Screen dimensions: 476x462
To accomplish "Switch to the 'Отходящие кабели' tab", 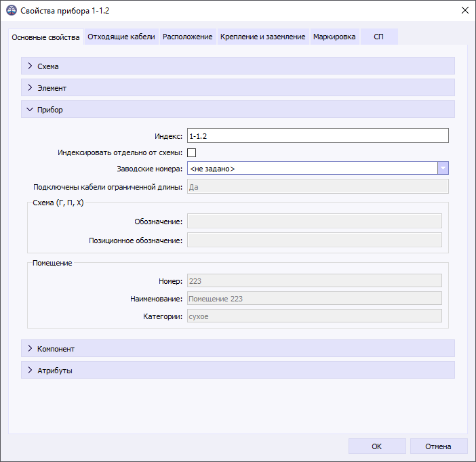I will click(121, 37).
